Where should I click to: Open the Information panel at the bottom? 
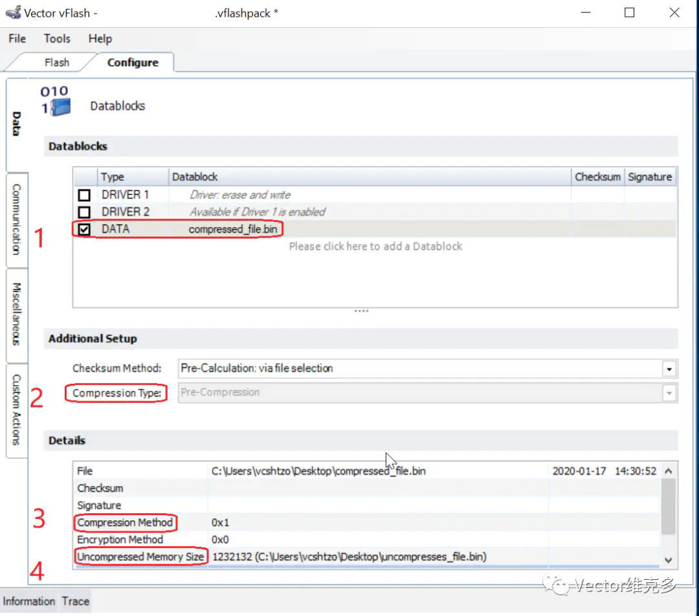(29, 601)
